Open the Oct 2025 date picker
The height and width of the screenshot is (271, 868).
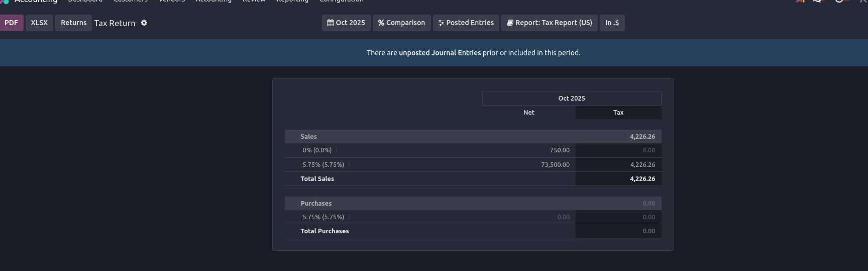pyautogui.click(x=346, y=23)
